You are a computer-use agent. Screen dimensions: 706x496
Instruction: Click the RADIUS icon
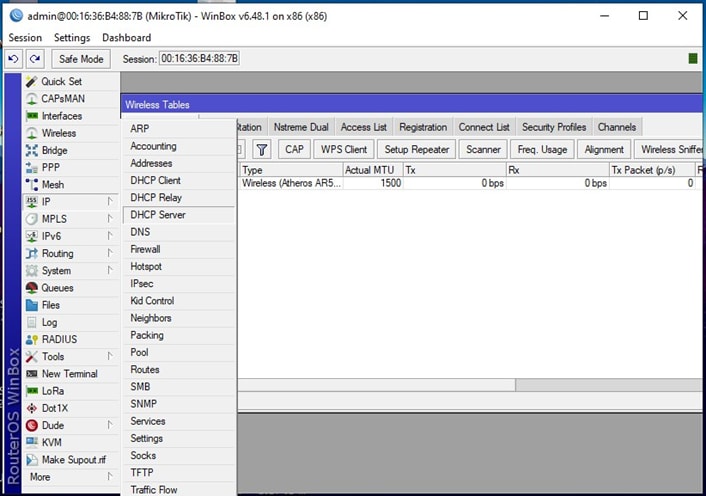[x=32, y=339]
